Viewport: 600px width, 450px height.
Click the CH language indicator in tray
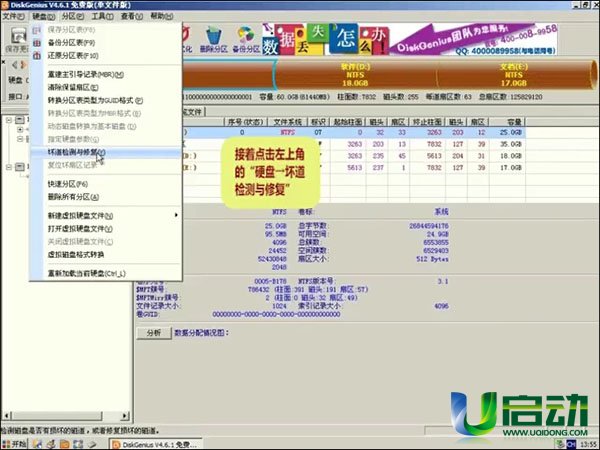tap(571, 444)
